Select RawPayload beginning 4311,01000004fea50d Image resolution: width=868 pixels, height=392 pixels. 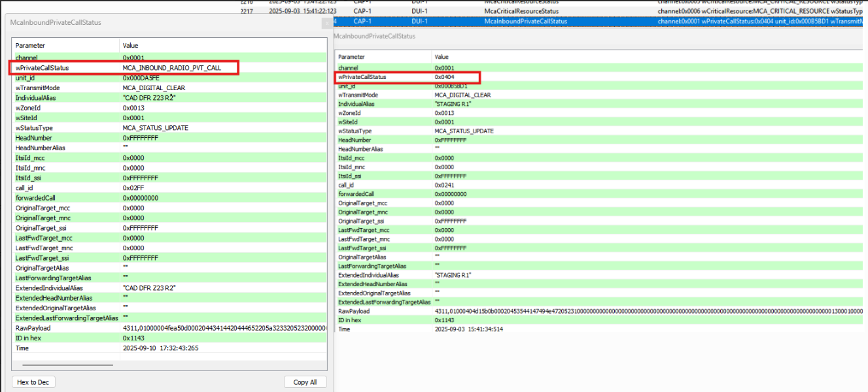224,328
